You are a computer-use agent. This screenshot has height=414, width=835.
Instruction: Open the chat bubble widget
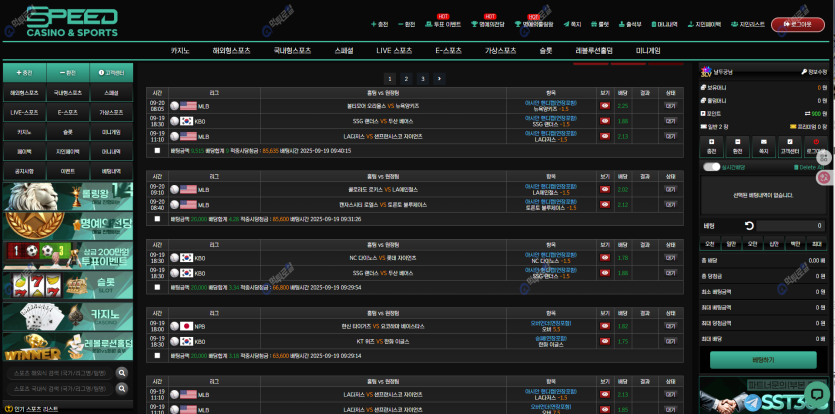(815, 393)
